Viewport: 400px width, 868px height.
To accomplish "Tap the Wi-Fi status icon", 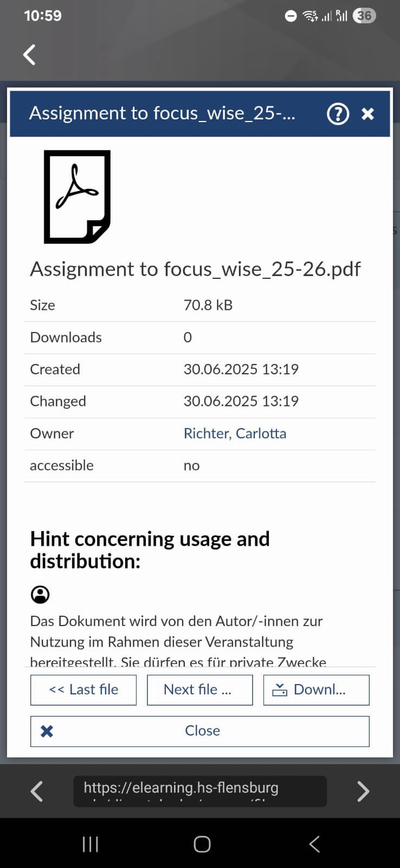I will tap(310, 16).
